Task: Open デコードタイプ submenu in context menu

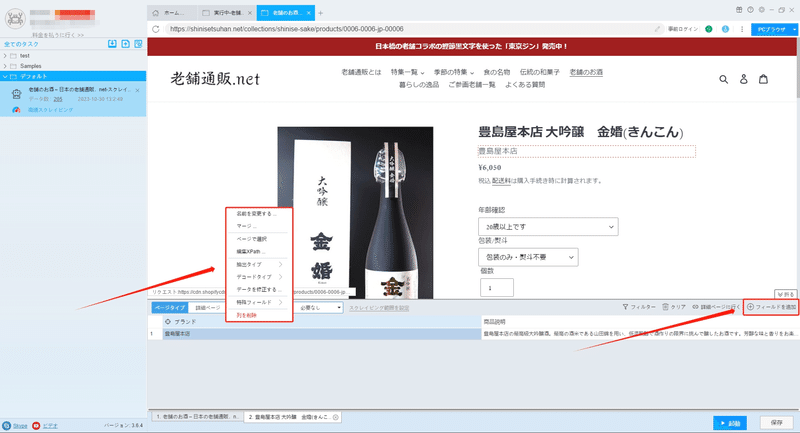Action: pyautogui.click(x=259, y=277)
